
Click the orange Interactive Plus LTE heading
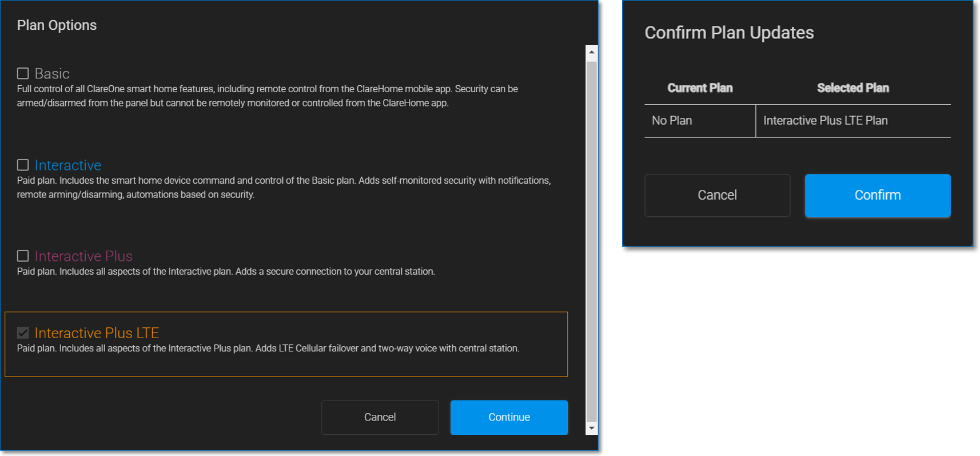tap(97, 333)
